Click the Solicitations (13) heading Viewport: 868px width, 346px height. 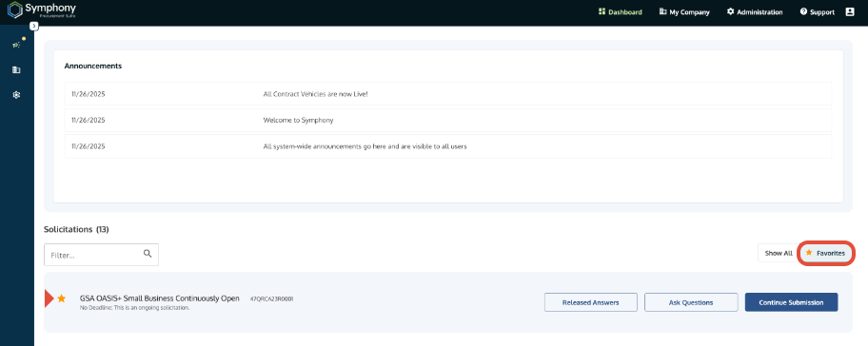pos(76,229)
